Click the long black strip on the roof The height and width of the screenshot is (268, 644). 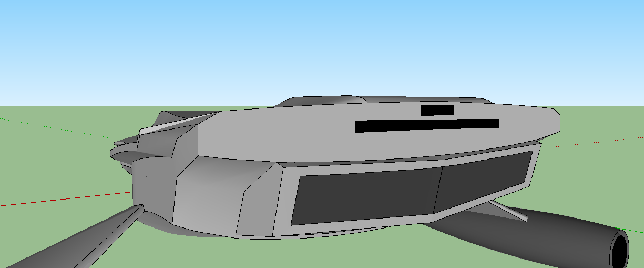point(427,125)
